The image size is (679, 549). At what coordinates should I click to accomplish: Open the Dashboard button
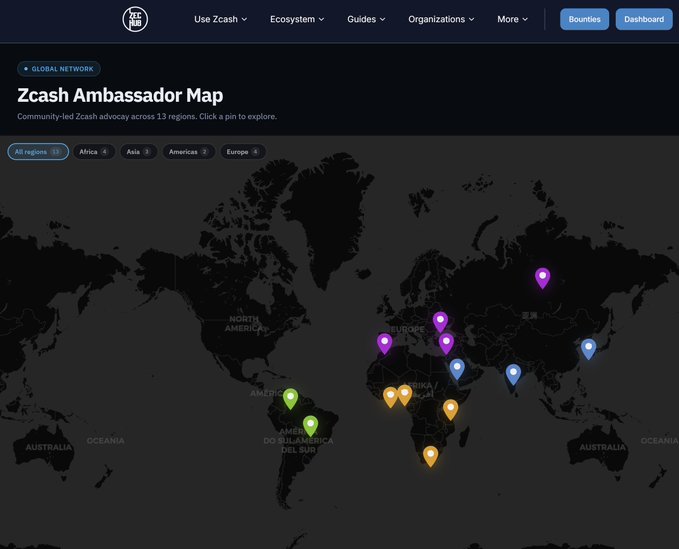(x=644, y=19)
